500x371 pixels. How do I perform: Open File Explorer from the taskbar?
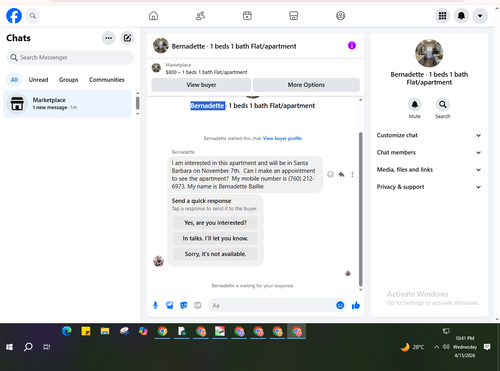pyautogui.click(x=105, y=331)
